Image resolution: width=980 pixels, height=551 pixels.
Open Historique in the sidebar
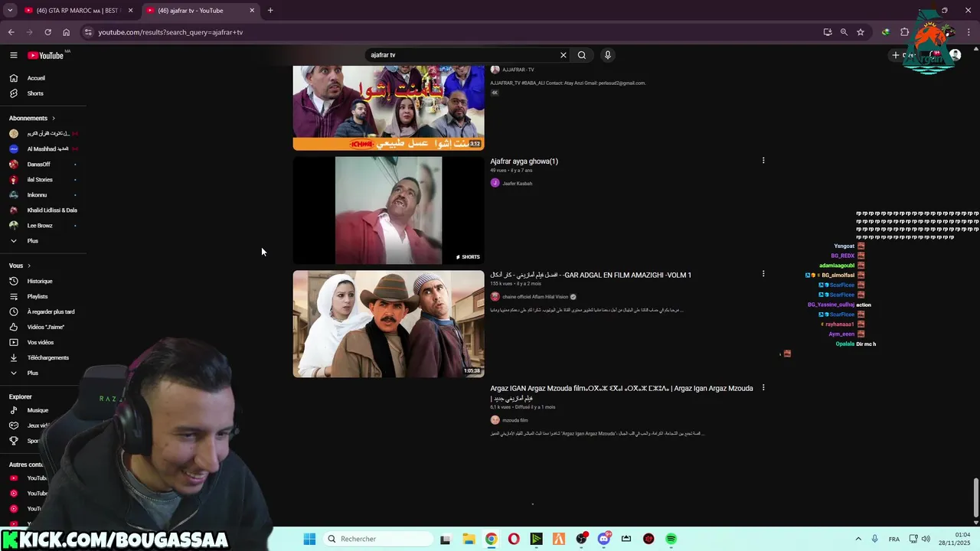point(40,281)
